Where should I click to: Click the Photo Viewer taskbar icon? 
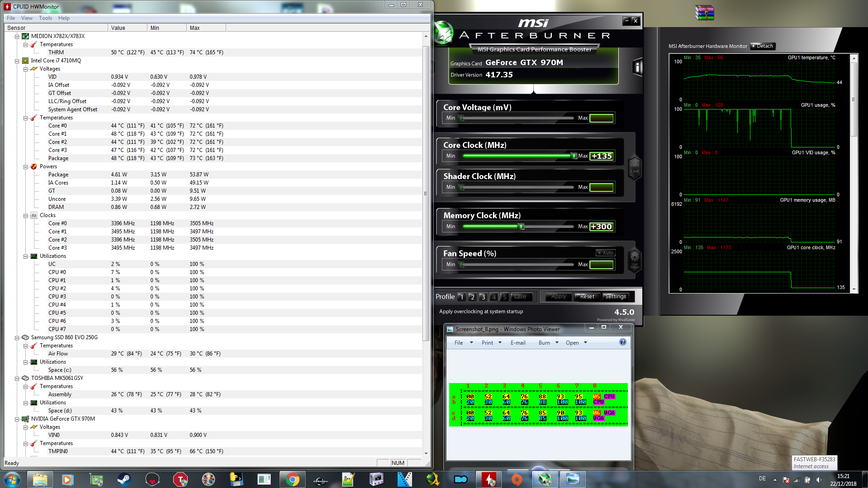[573, 479]
